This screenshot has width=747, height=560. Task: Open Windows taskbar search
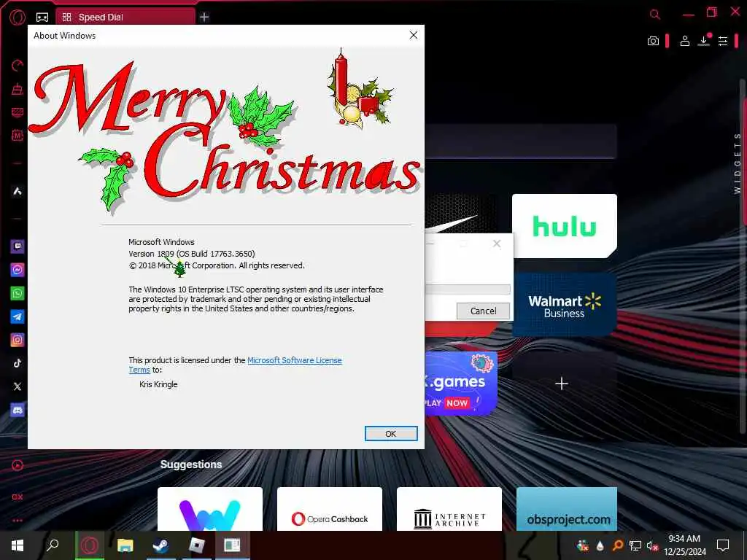(53, 545)
